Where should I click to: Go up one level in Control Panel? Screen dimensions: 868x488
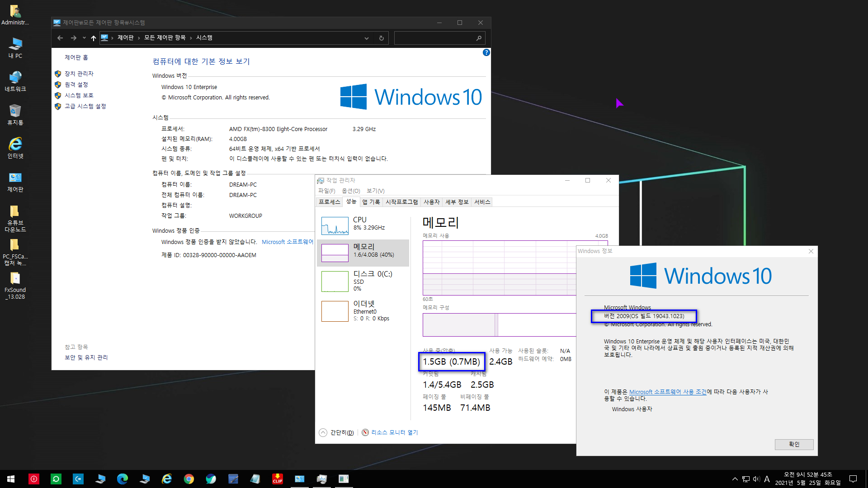coord(93,38)
